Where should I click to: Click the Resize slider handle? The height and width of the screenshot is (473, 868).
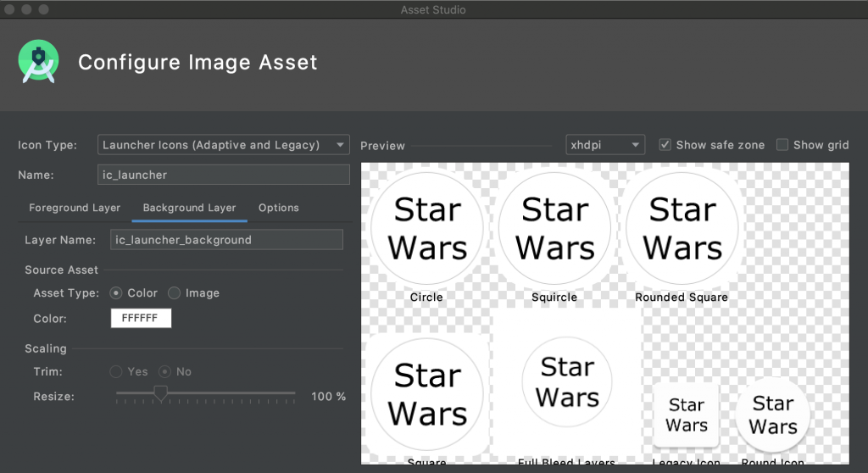click(160, 394)
